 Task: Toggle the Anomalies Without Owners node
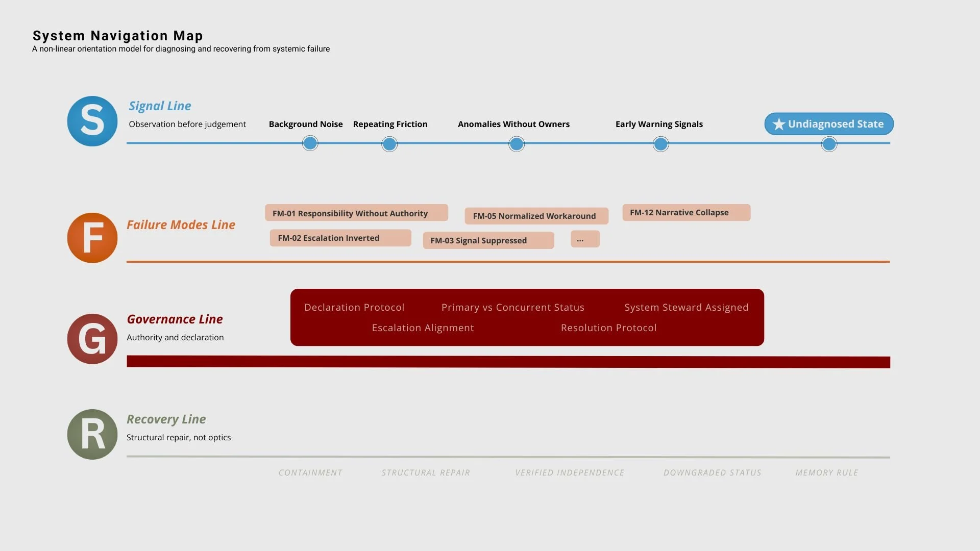pyautogui.click(x=516, y=144)
